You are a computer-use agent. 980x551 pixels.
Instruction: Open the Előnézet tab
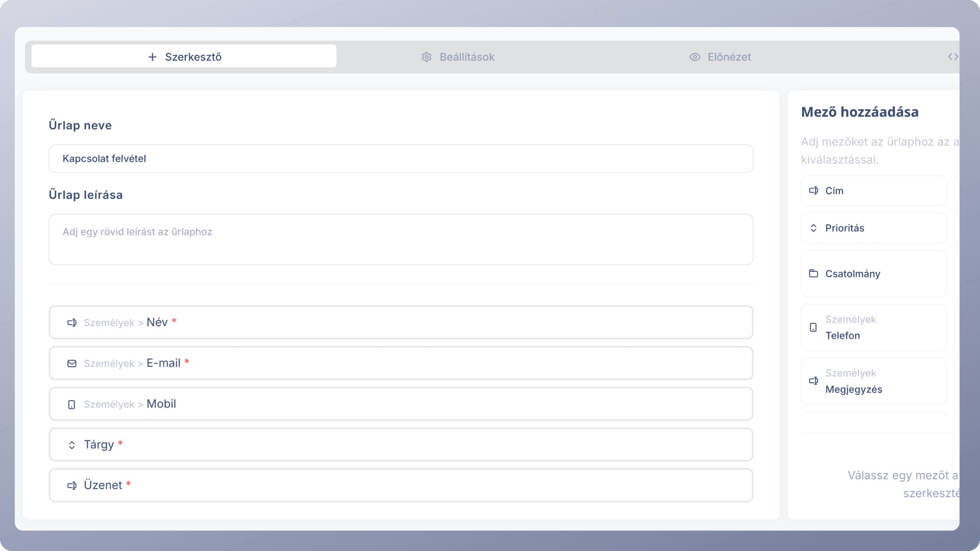point(720,57)
